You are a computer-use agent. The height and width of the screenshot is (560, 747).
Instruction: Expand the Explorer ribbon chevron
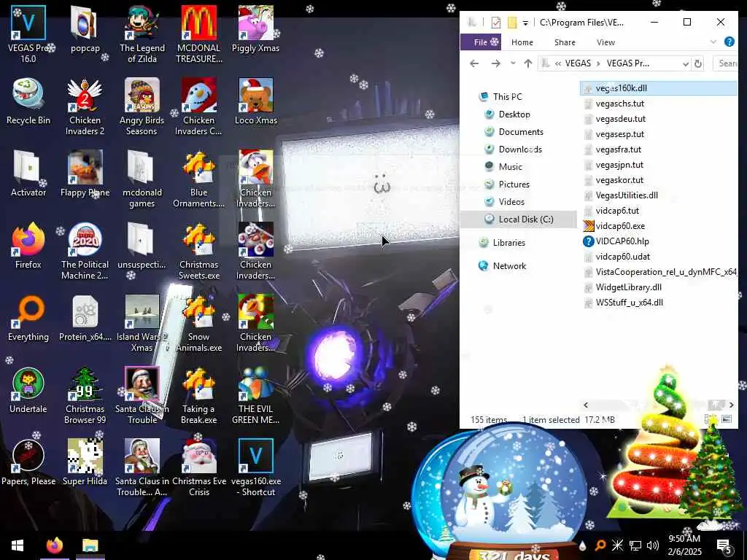[x=713, y=42]
